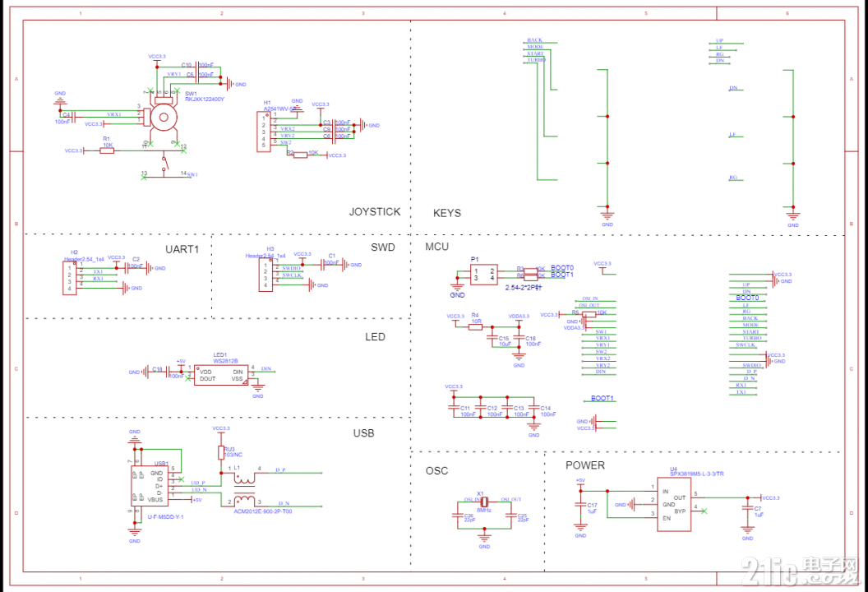Image resolution: width=868 pixels, height=592 pixels.
Task: Select resistor R4 10R symbol
Action: (x=476, y=326)
